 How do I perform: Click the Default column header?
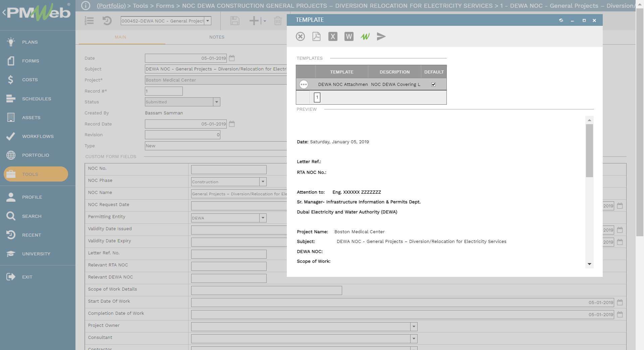[x=434, y=72]
